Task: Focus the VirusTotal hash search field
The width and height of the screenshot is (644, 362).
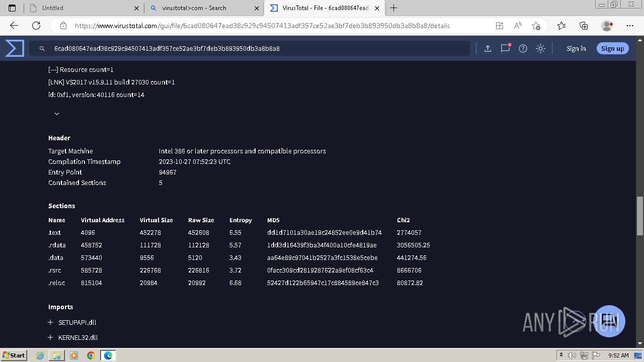Action: coord(250,49)
